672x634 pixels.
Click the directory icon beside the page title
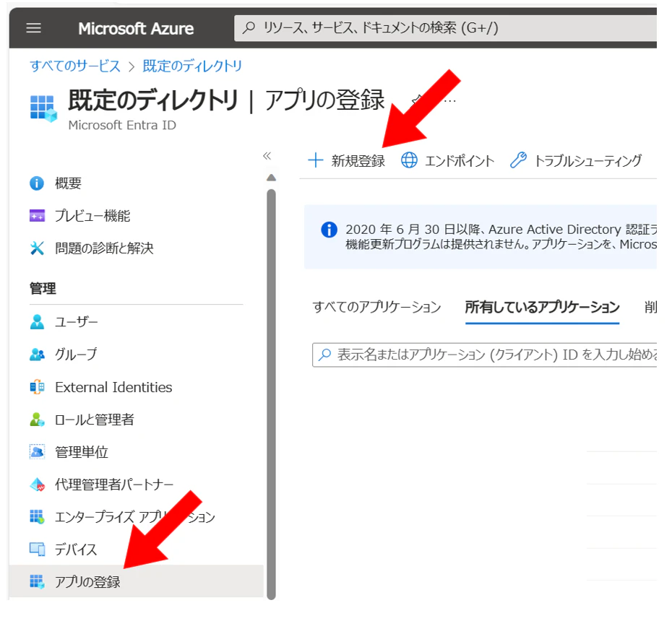pyautogui.click(x=43, y=108)
